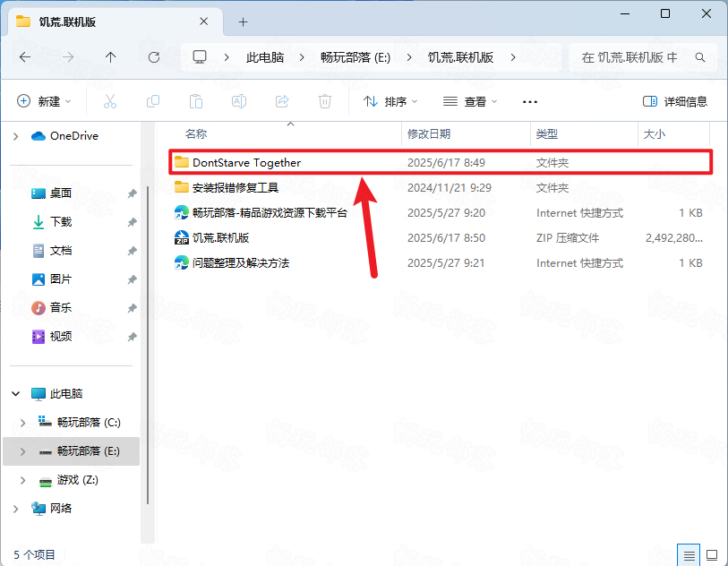Click the Delete trash icon
728x566 pixels.
pos(325,101)
